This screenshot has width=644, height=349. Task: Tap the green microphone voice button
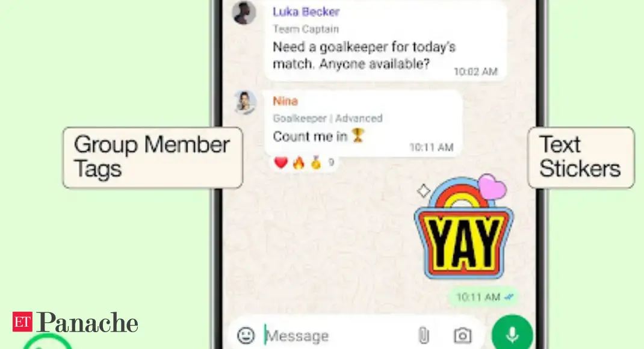pyautogui.click(x=512, y=334)
